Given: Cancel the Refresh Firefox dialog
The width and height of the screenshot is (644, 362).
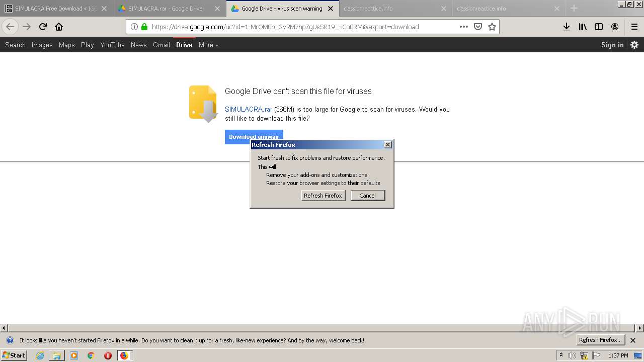Looking at the screenshot, I should click(367, 196).
